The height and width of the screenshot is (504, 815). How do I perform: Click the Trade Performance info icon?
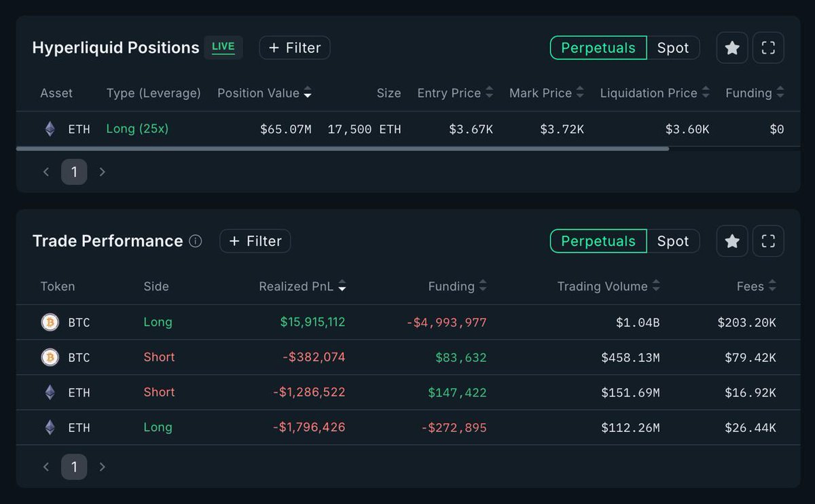pos(196,241)
